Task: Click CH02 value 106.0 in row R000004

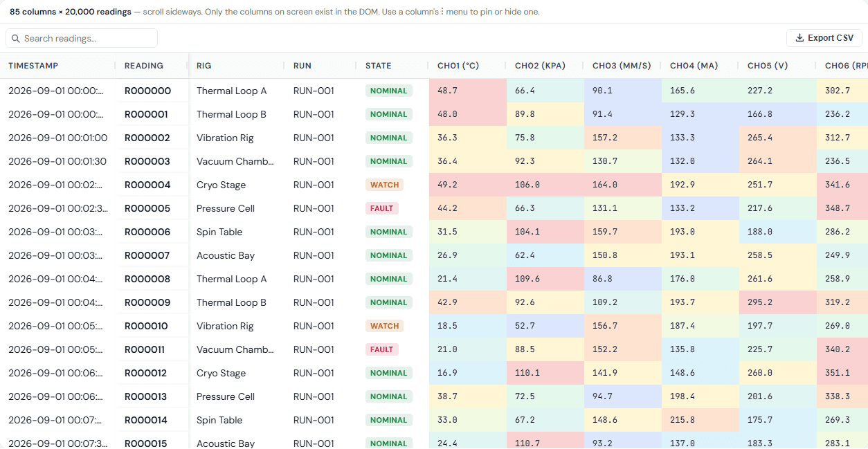Action: (545, 185)
